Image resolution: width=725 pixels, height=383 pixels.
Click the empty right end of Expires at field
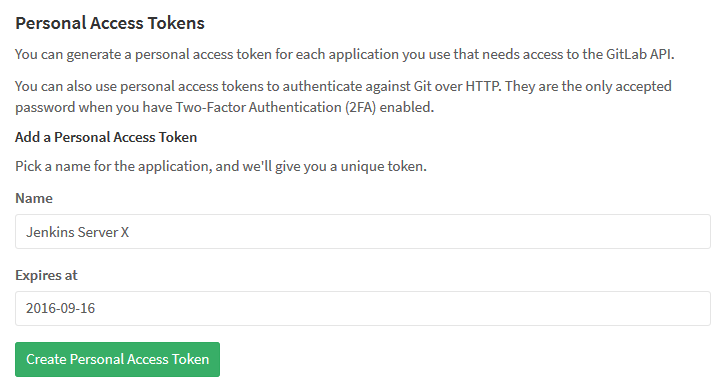(x=647, y=308)
